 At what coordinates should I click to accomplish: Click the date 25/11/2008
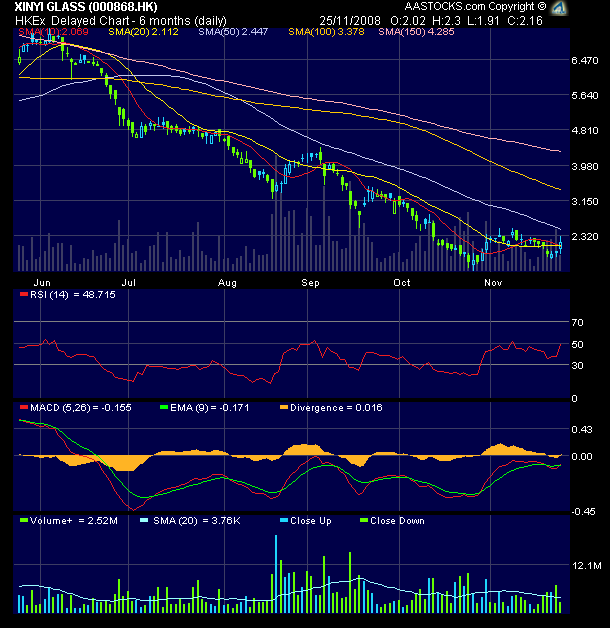(350, 21)
